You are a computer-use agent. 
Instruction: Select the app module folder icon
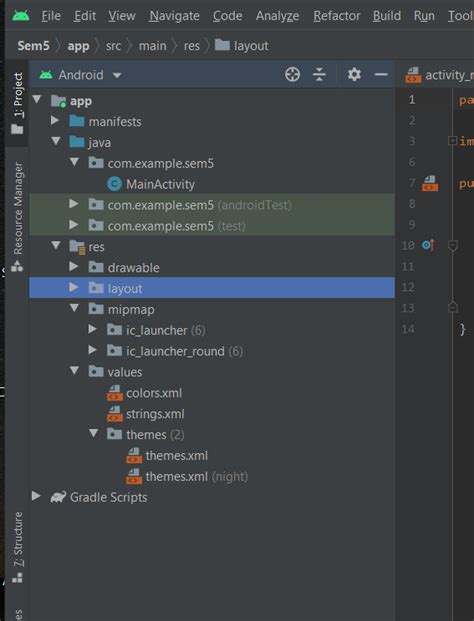58,101
